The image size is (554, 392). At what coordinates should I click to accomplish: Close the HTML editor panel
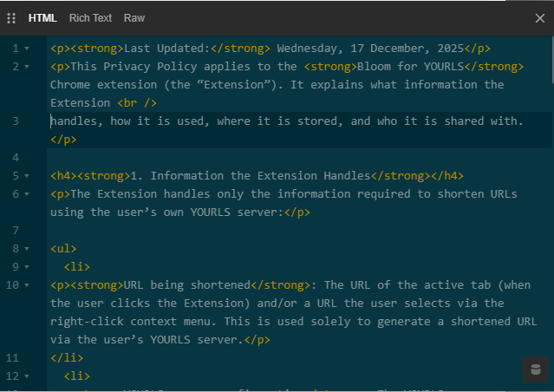tap(539, 17)
